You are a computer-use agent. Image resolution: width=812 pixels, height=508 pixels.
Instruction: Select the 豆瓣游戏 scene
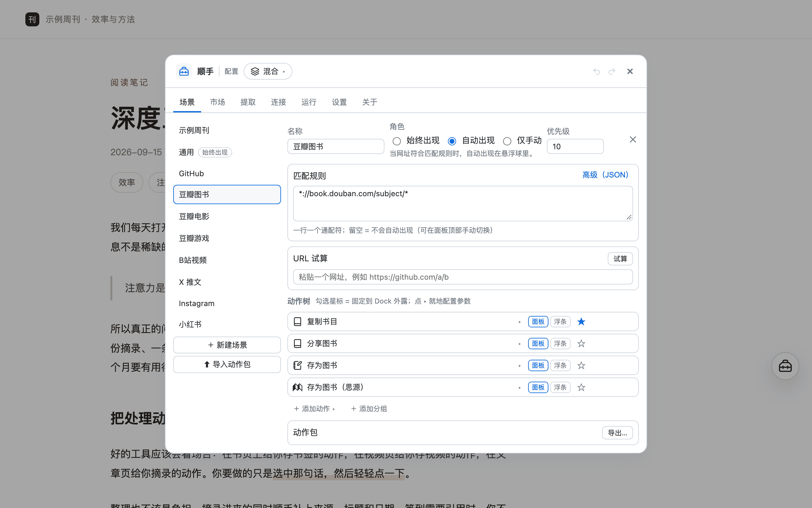tap(227, 238)
